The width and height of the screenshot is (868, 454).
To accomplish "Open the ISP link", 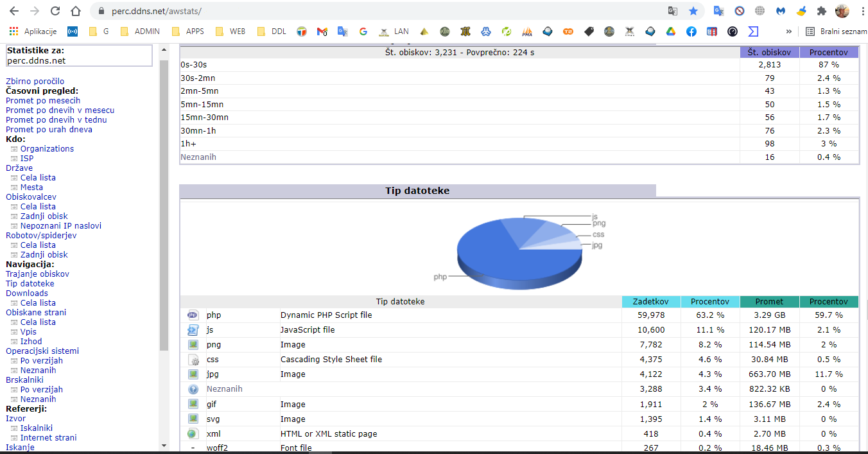I will click(27, 158).
